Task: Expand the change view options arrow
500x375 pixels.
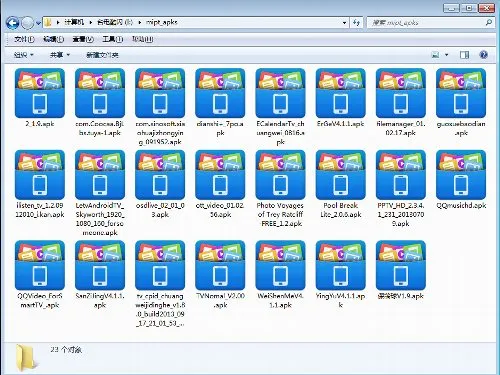Action: [447, 55]
